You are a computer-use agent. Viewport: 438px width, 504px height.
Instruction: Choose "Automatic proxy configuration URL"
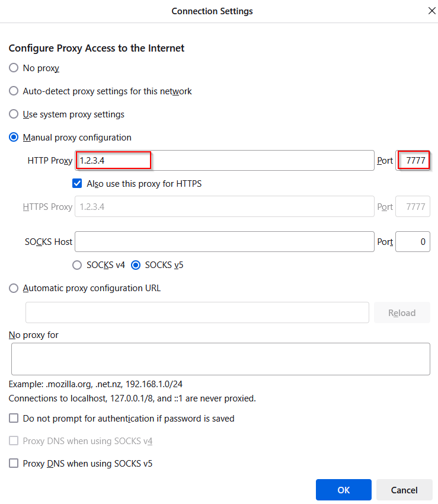tap(13, 288)
